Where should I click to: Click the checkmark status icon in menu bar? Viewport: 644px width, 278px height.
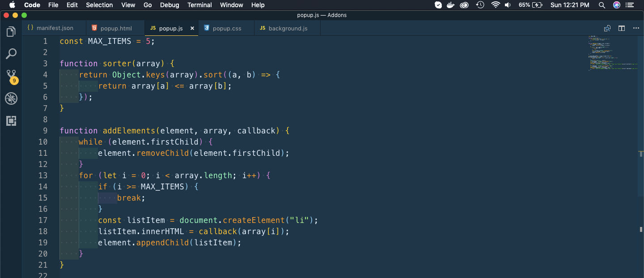439,5
